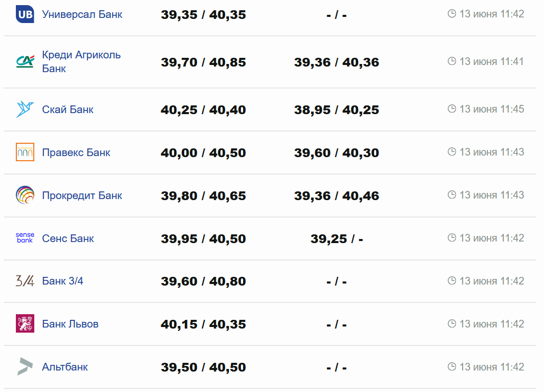This screenshot has width=544, height=392.
Task: Open the Сенс Банк link
Action: tap(68, 238)
